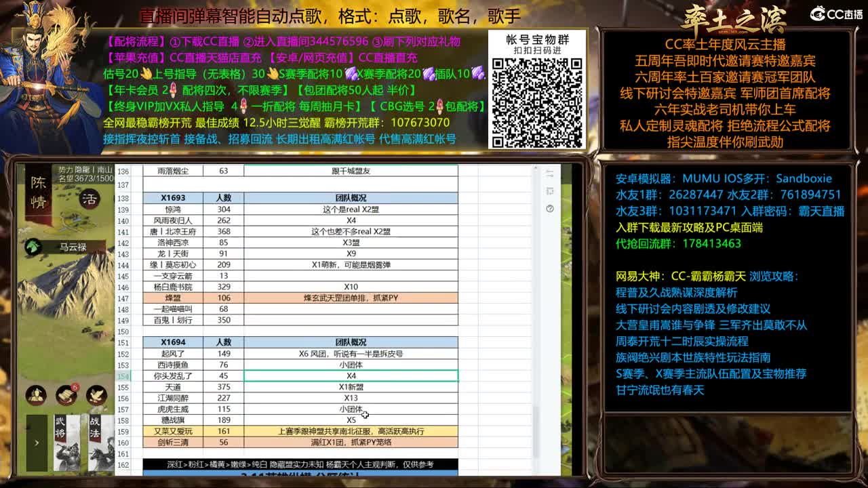The image size is (868, 488).
Task: Select row header 154
Action: click(x=123, y=375)
